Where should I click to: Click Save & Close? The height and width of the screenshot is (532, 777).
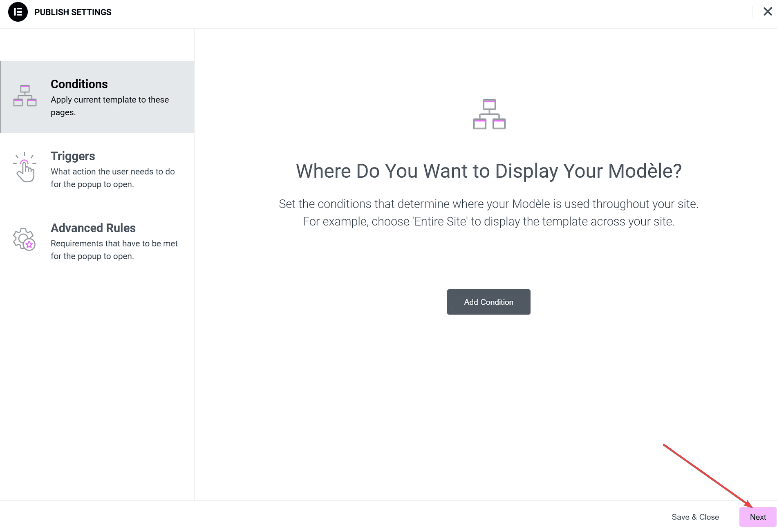click(695, 517)
